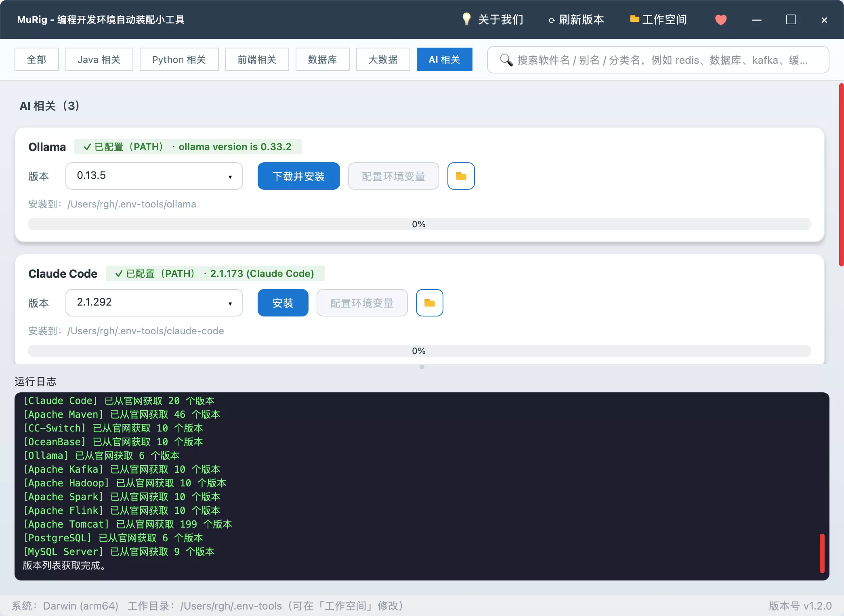Viewport: 844px width, 616px height.
Task: Minimize the MuRig window
Action: pyautogui.click(x=757, y=20)
